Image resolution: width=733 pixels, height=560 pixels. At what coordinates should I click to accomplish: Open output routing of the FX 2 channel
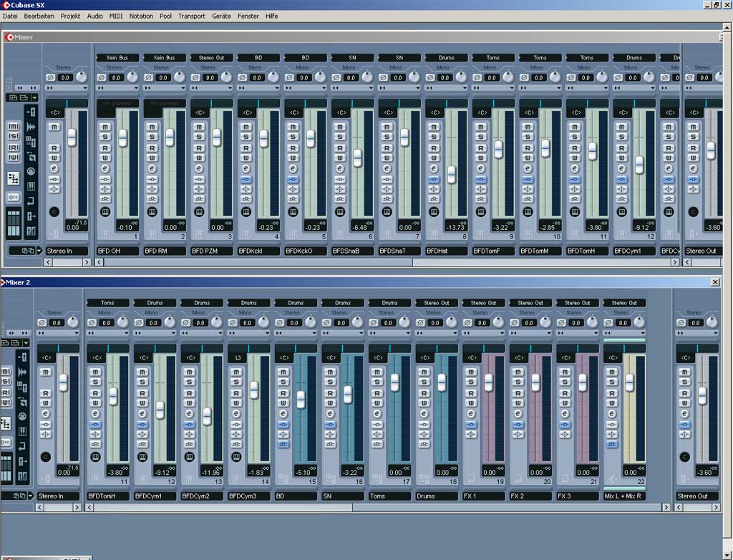tap(530, 303)
